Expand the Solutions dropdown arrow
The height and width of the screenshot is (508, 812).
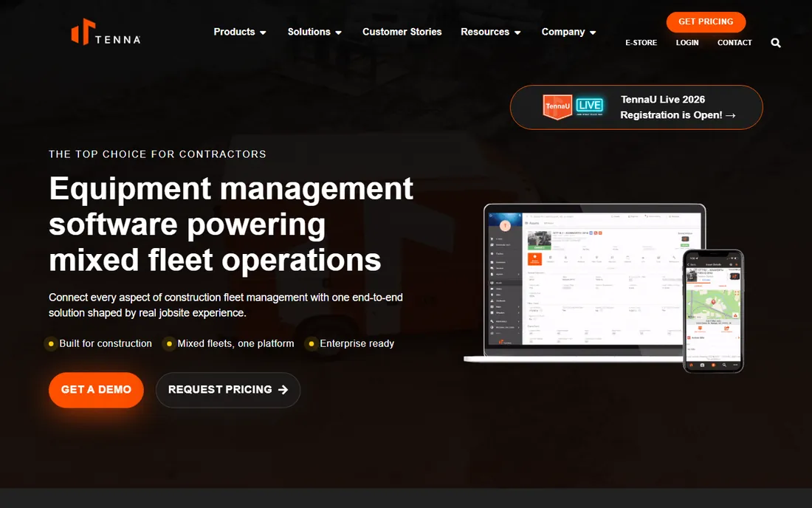[339, 32]
